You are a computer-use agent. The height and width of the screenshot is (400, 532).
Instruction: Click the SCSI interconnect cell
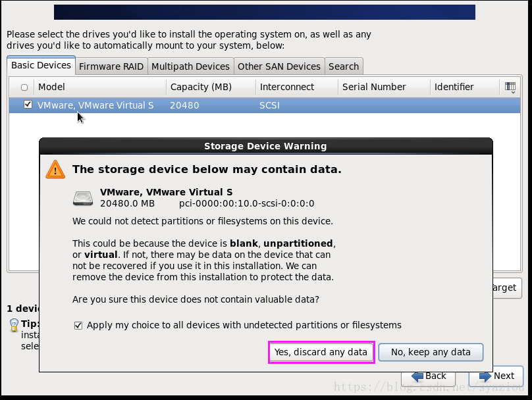click(x=270, y=105)
